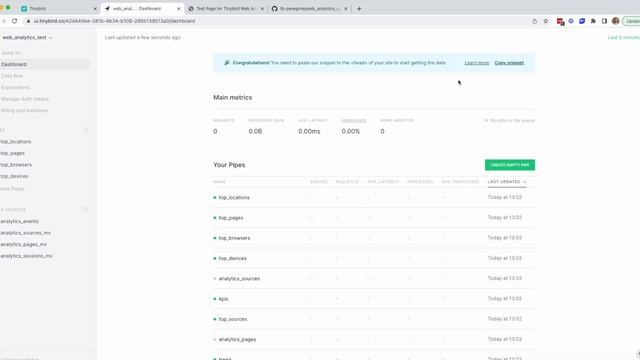
Task: Sort pipes by Name column header
Action: [x=219, y=182]
